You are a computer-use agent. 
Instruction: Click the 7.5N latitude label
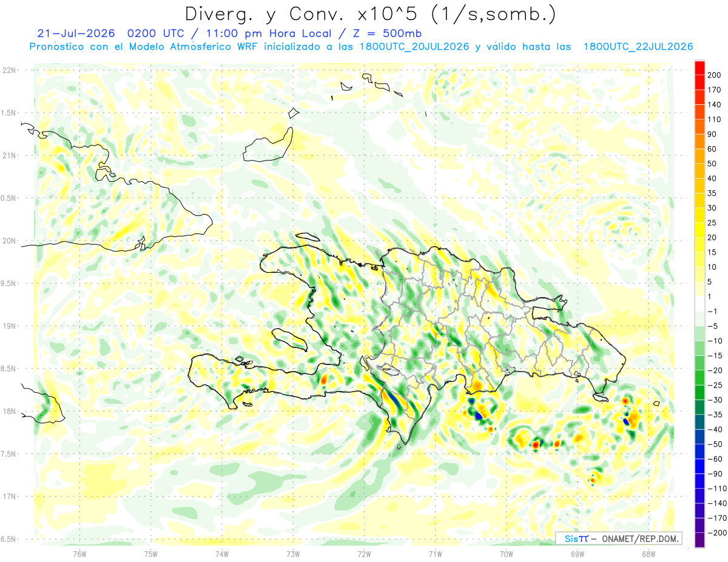tap(8, 454)
